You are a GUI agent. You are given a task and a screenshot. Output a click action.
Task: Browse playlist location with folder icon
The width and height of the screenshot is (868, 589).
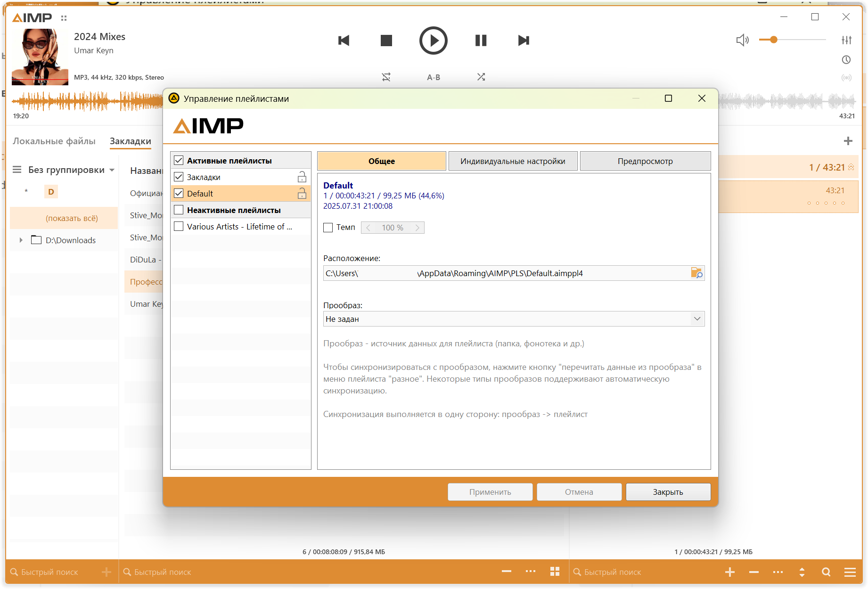click(x=696, y=273)
